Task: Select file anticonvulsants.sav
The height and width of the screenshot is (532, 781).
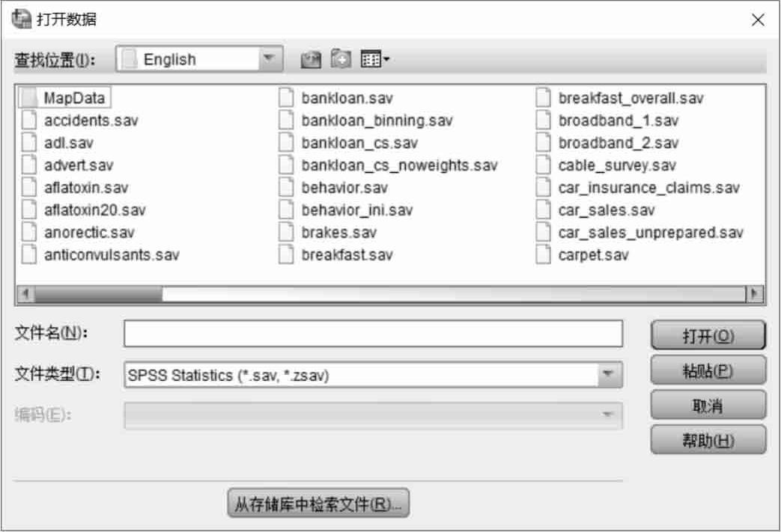Action: pos(100,255)
